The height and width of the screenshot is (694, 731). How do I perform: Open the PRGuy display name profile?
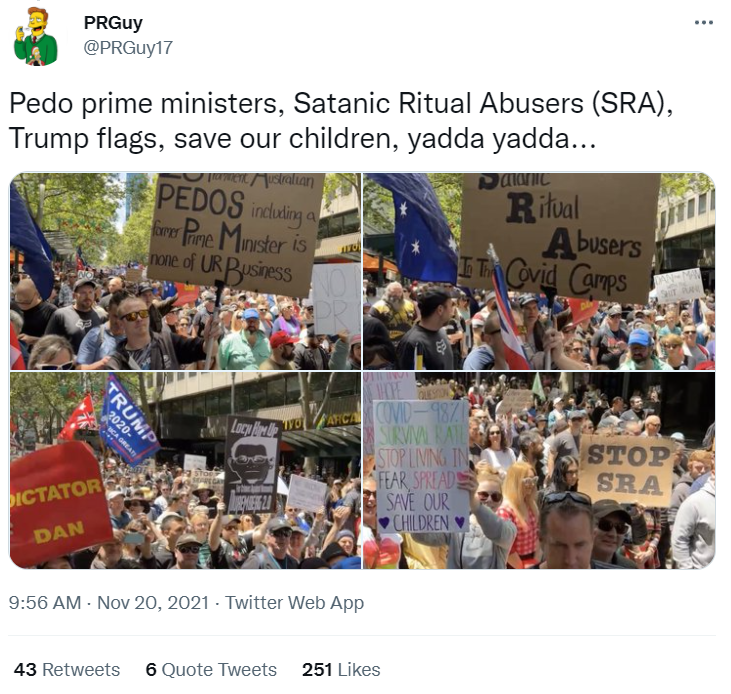coord(113,22)
